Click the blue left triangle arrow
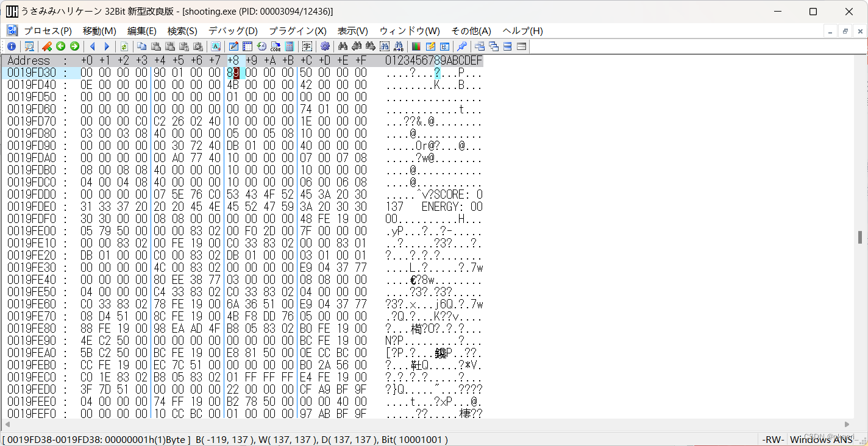This screenshot has height=446, width=868. [x=93, y=46]
